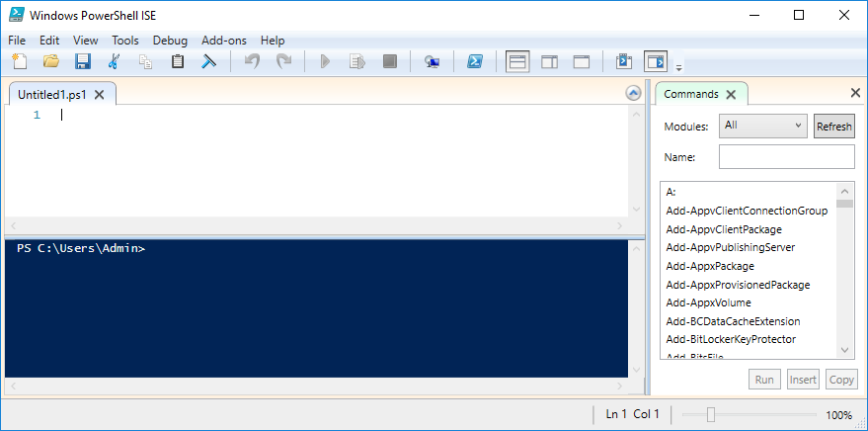
Task: Undo the last edit with Undo arrow
Action: coord(252,61)
